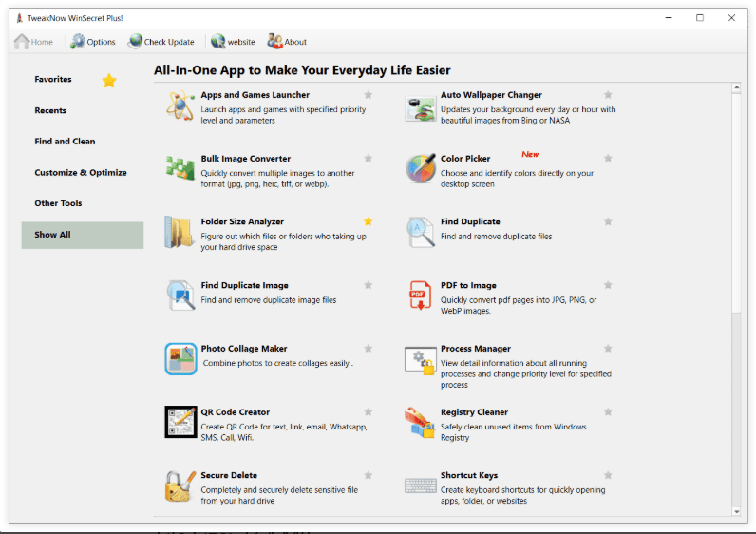Click the Check Update globe icon
756x534 pixels.
tap(135, 42)
